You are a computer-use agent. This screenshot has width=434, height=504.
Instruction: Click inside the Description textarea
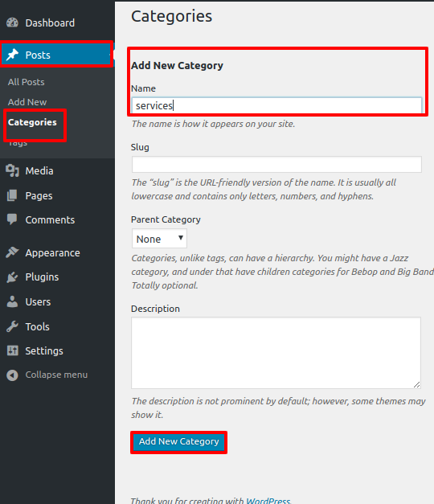(x=276, y=353)
